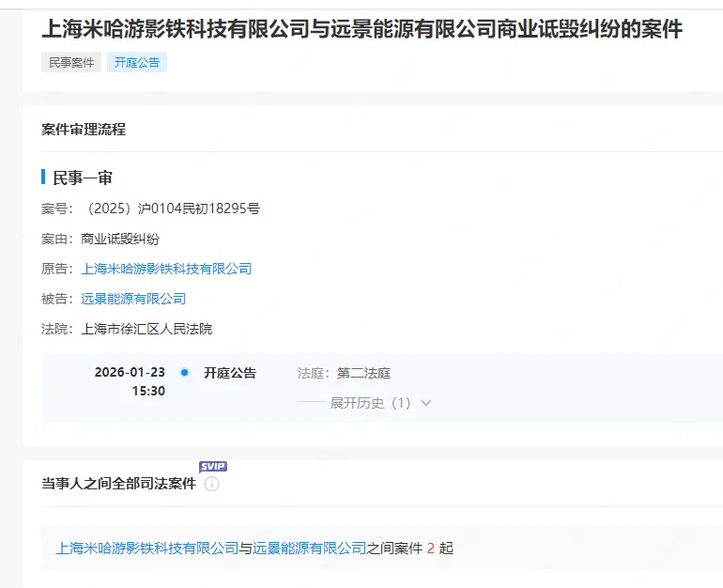Click the info icon beside 当事人之间全部司法案件
The width and height of the screenshot is (723, 588).
[211, 484]
